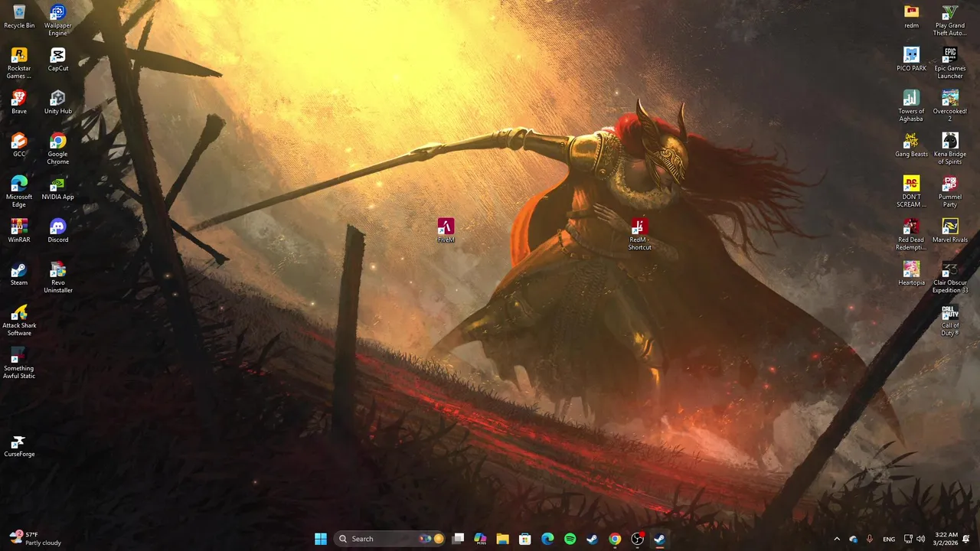Open Spotify from the taskbar
The height and width of the screenshot is (551, 980).
pyautogui.click(x=570, y=539)
